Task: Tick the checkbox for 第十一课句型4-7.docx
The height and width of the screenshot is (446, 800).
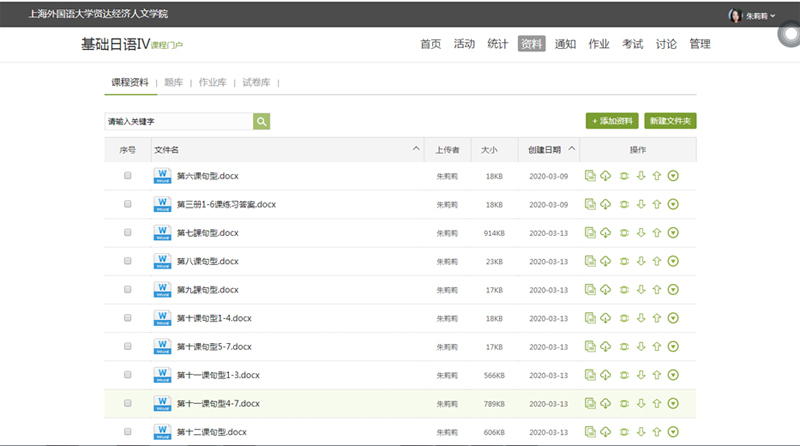Action: [128, 403]
